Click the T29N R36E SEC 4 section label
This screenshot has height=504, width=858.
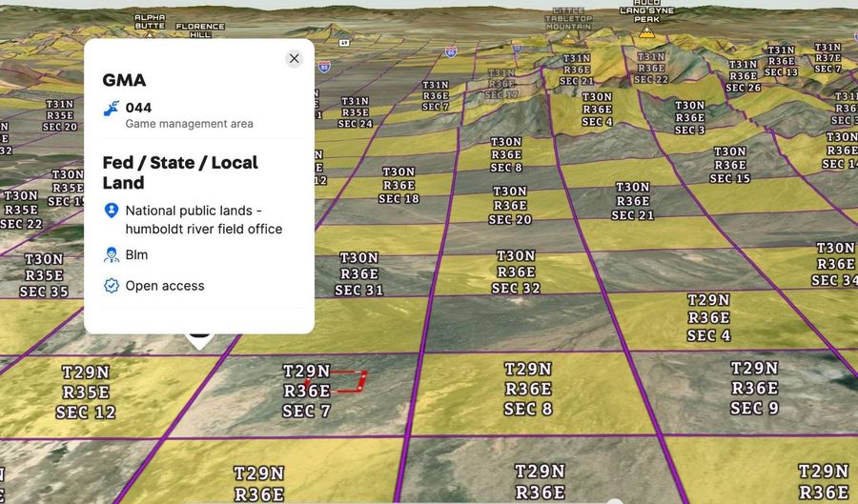pos(708,317)
